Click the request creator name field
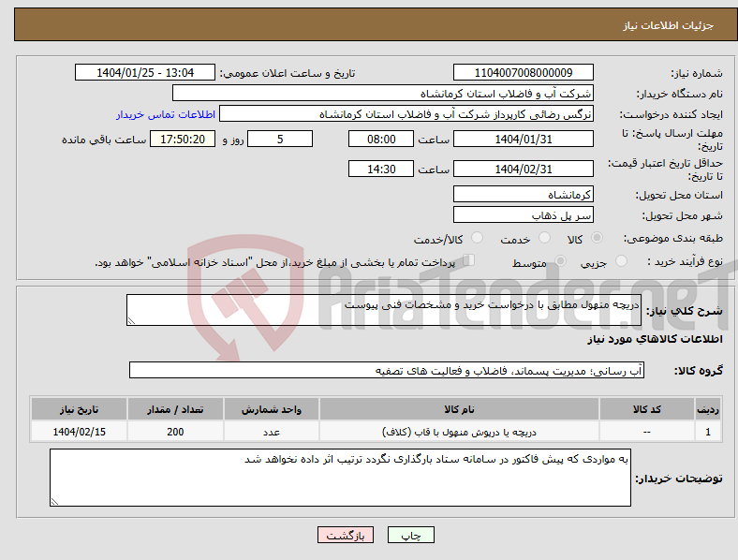This screenshot has width=738, height=560. [406, 114]
